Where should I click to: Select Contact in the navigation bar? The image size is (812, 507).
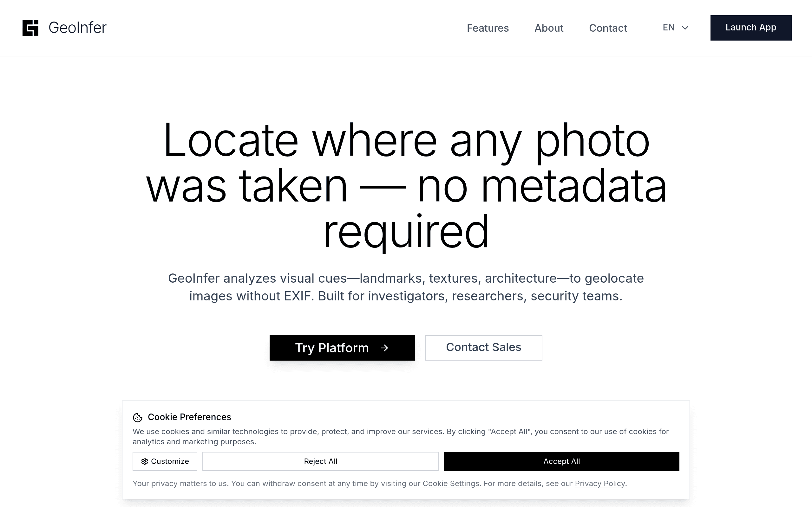tap(608, 28)
